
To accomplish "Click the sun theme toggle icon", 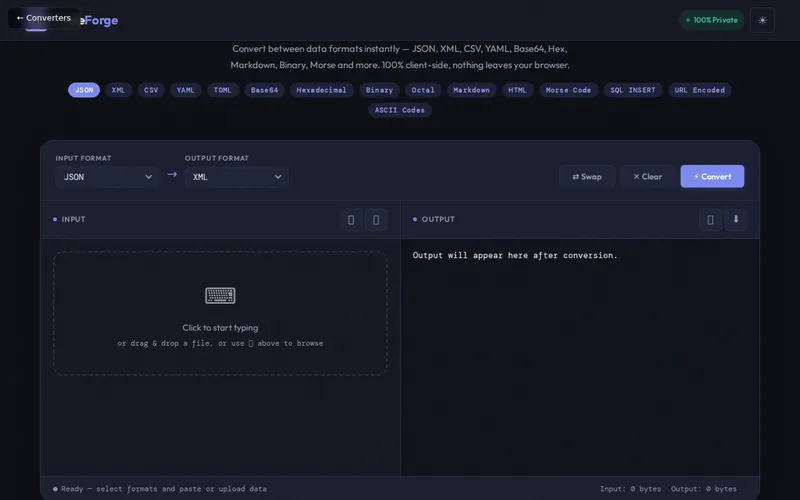I will (x=762, y=20).
